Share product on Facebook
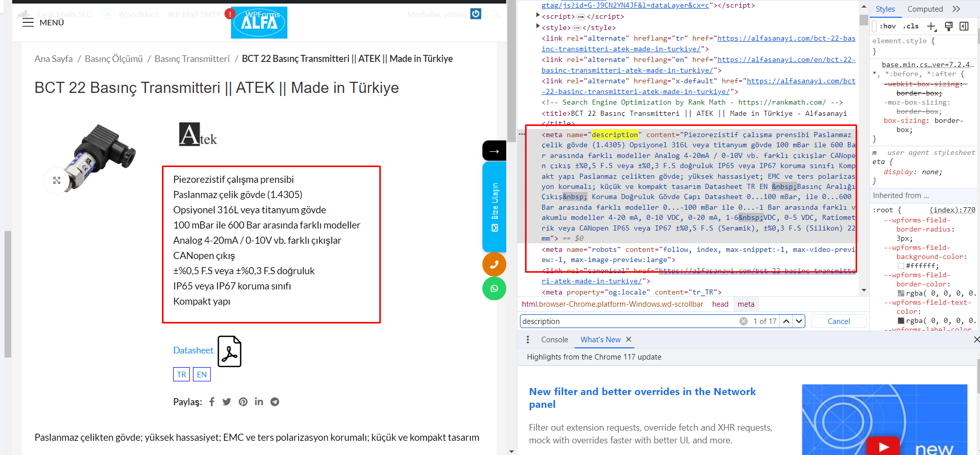 [212, 402]
